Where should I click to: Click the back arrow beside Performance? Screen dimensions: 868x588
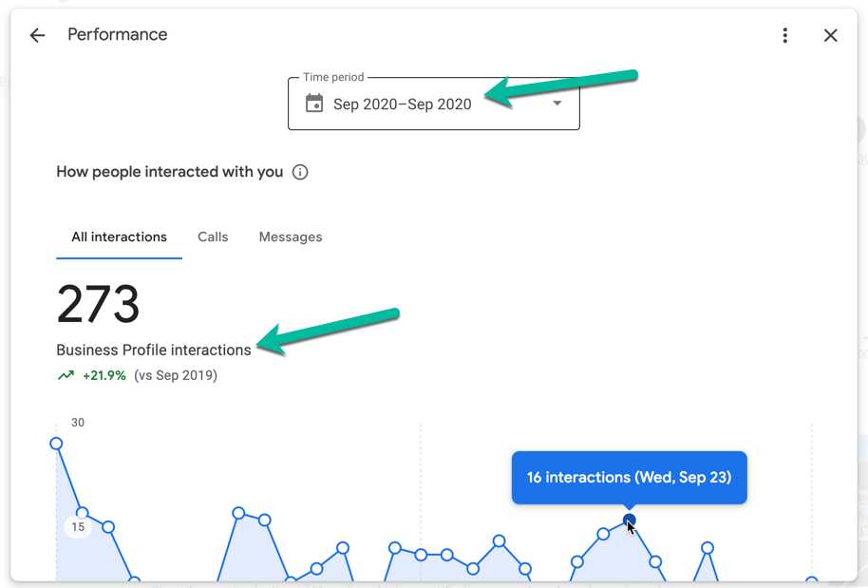(x=37, y=35)
